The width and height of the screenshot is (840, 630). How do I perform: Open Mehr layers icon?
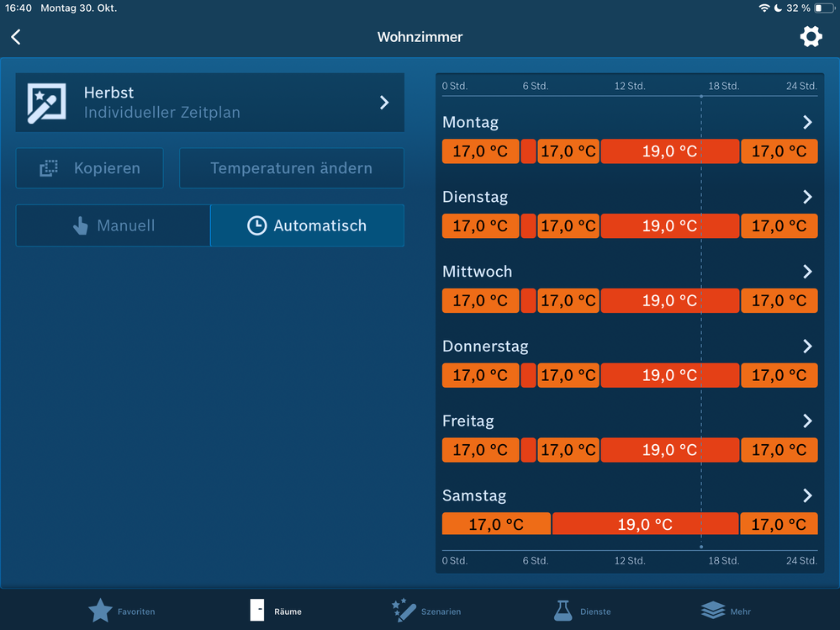[x=712, y=611]
